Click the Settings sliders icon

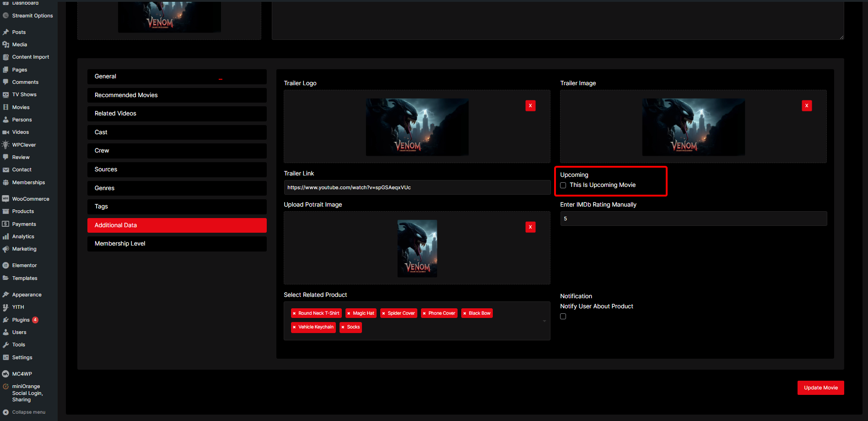(5, 357)
